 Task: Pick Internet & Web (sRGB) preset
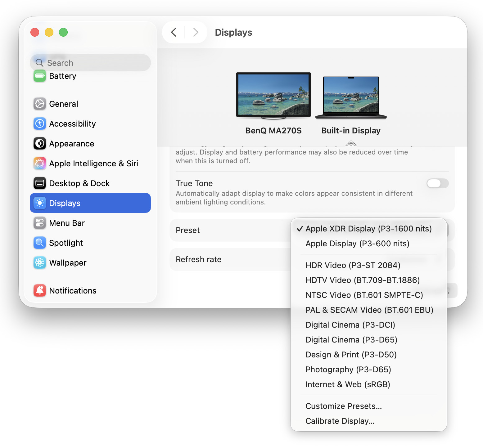(x=348, y=384)
